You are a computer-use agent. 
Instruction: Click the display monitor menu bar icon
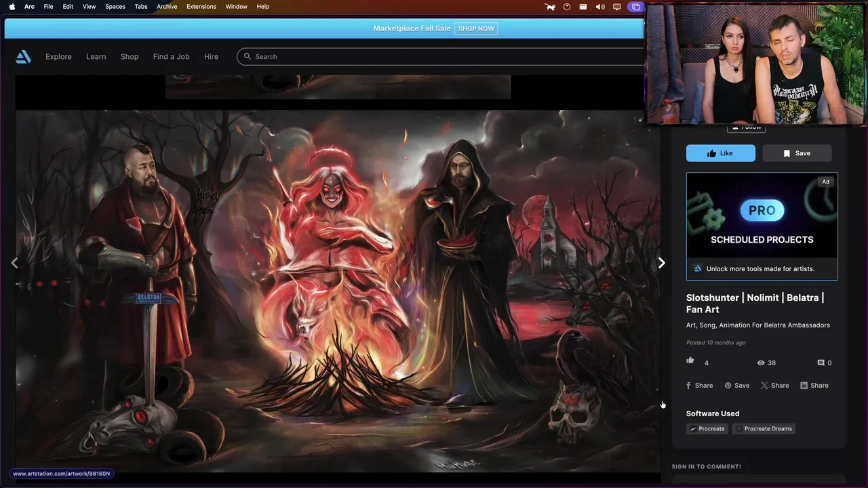click(x=617, y=7)
